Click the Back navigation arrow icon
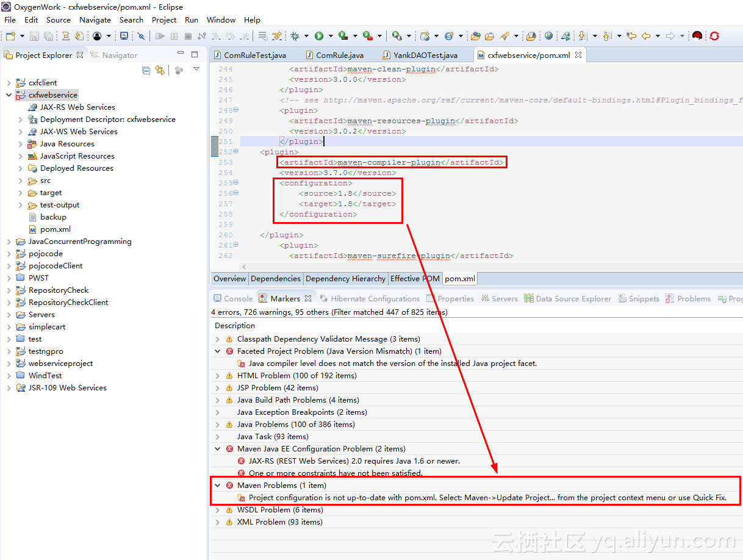Screen dimensions: 743x560 [646, 36]
